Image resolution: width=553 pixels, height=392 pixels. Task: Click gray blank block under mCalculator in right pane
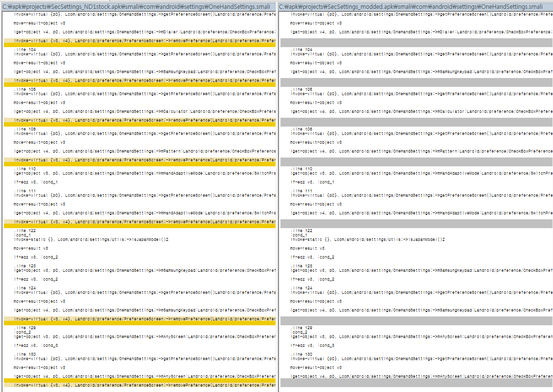tap(416, 122)
